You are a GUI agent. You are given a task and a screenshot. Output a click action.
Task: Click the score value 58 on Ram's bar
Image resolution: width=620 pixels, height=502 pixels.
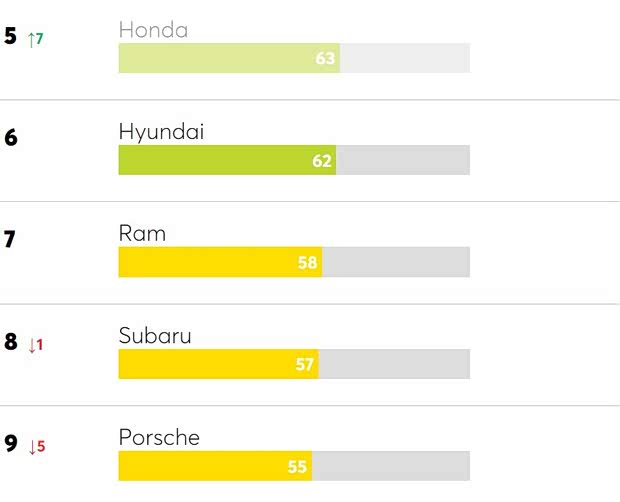308,262
